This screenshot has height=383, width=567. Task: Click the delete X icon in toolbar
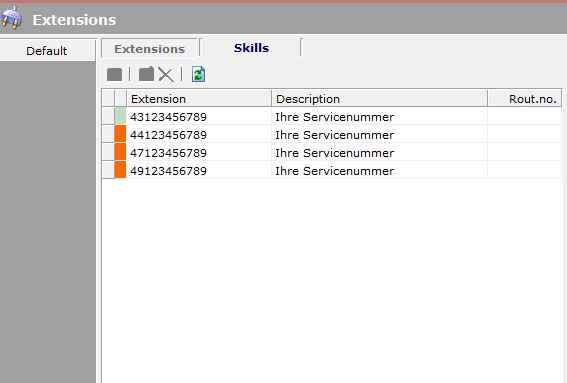click(166, 75)
